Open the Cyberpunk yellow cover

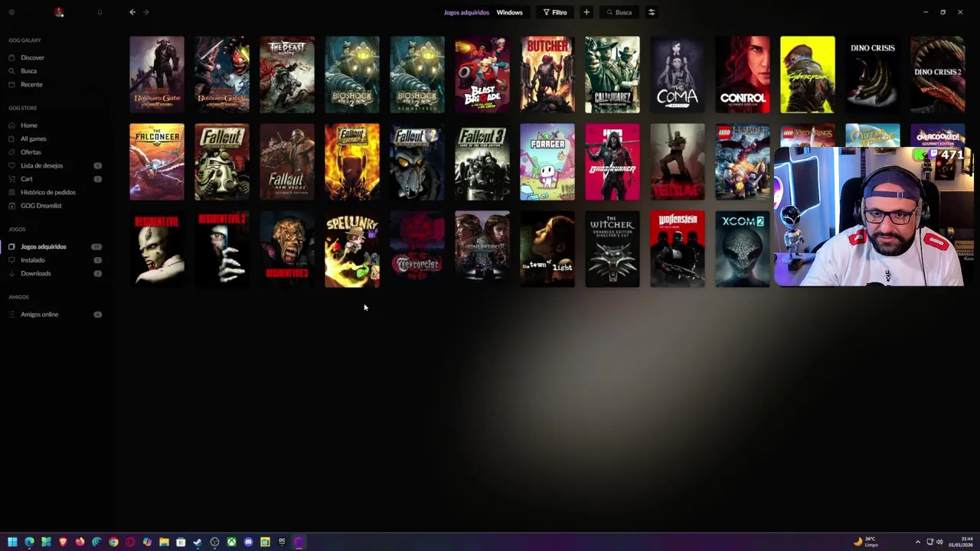tap(808, 74)
